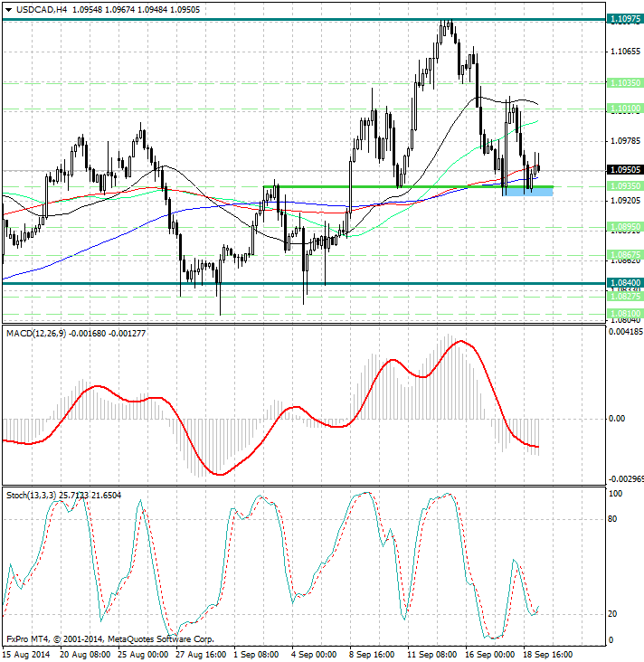Viewport: 644px width, 662px height.
Task: Select the 1.08275 level price label
Action: (x=625, y=297)
